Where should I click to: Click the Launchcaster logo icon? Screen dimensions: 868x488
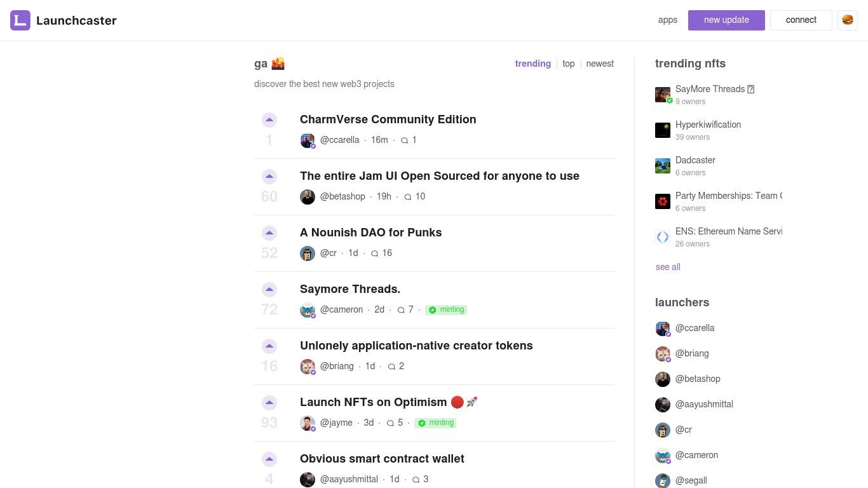pos(20,20)
